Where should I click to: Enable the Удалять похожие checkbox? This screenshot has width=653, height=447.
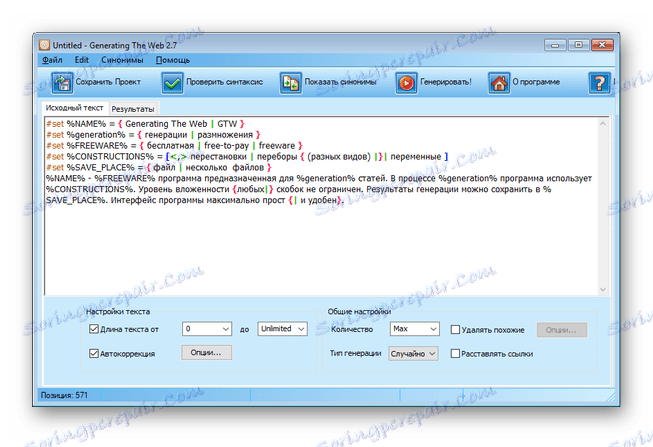[455, 330]
